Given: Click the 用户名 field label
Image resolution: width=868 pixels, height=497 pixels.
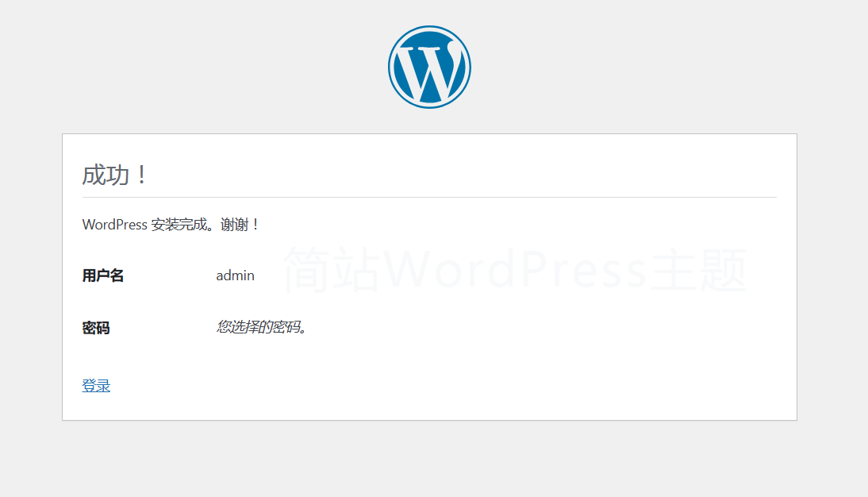Looking at the screenshot, I should click(x=104, y=275).
